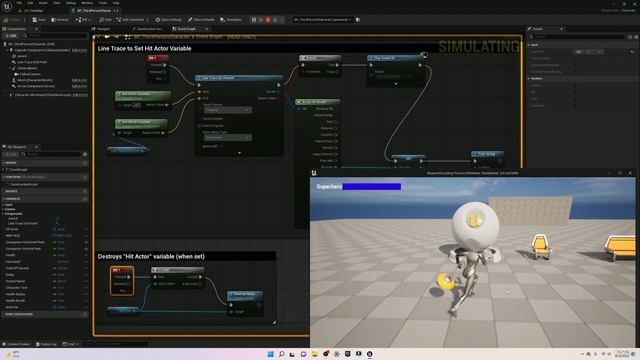Click the Unreal Engine logo at top-left
This screenshot has height=360, width=640.
coord(7,6)
